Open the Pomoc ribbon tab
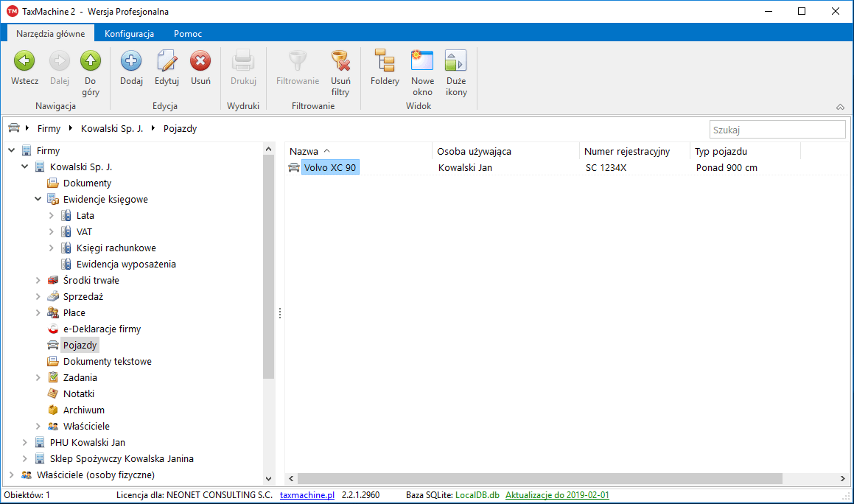 (x=188, y=34)
